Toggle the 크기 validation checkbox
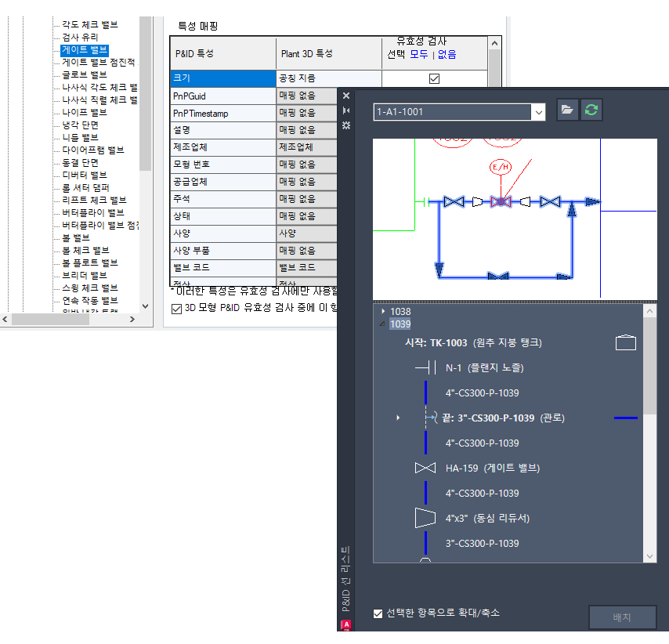Viewport: 669px width, 644px height. click(x=434, y=78)
